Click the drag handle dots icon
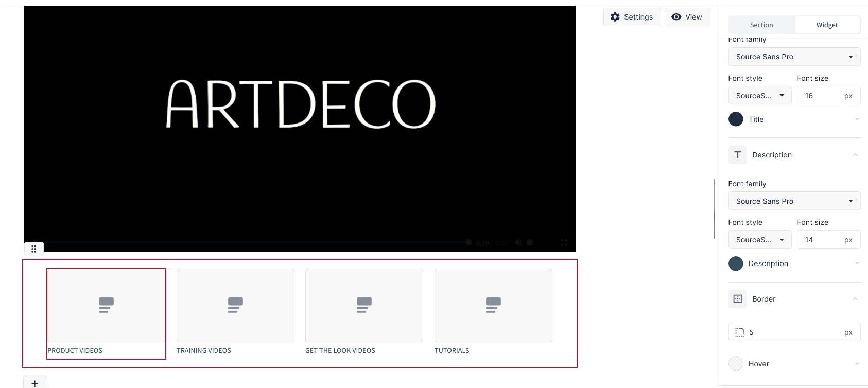The image size is (868, 388). (34, 249)
